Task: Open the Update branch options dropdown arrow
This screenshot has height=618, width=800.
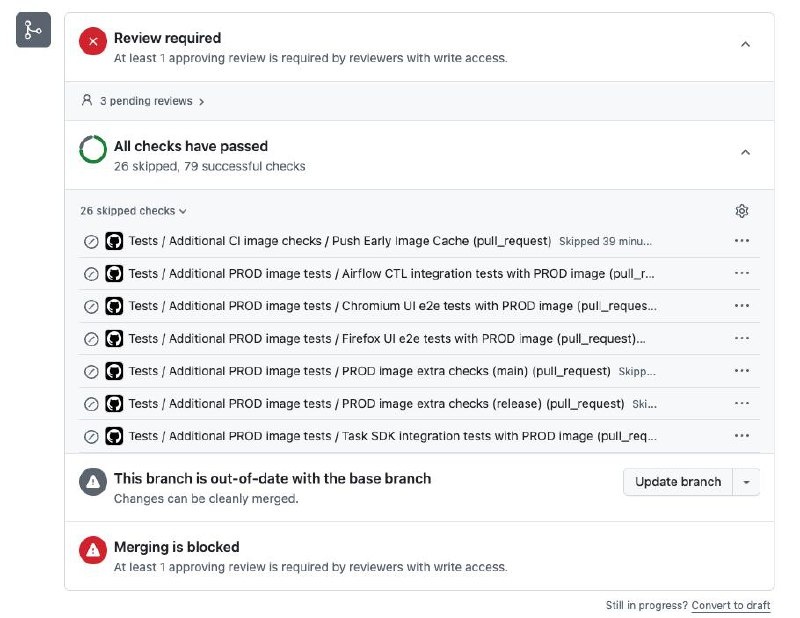Action: coord(747,482)
